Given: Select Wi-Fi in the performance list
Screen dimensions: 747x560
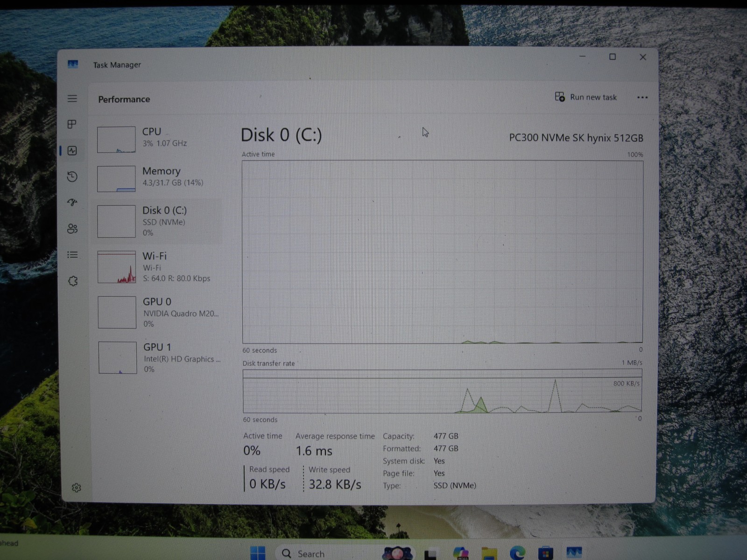Looking at the screenshot, I should click(x=158, y=267).
